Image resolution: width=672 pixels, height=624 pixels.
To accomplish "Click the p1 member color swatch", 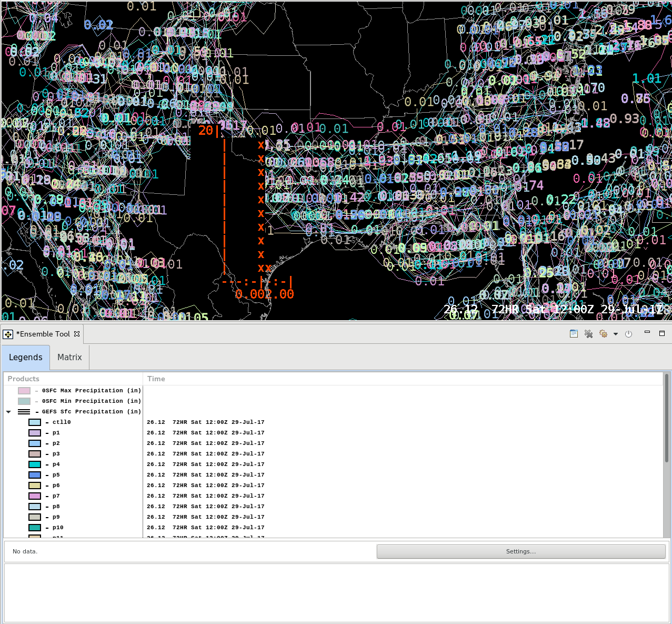I will click(35, 433).
